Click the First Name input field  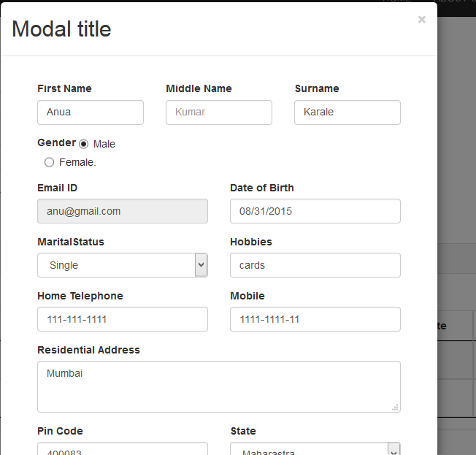(91, 112)
